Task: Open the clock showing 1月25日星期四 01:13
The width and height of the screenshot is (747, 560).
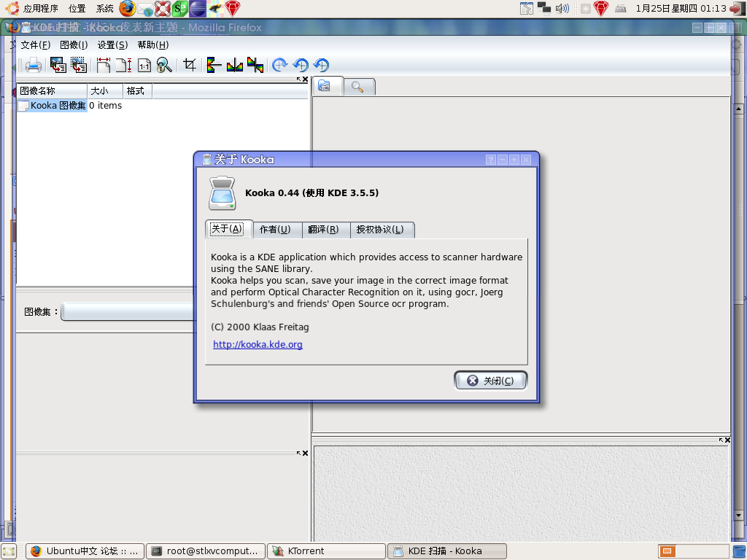Action: (681, 9)
